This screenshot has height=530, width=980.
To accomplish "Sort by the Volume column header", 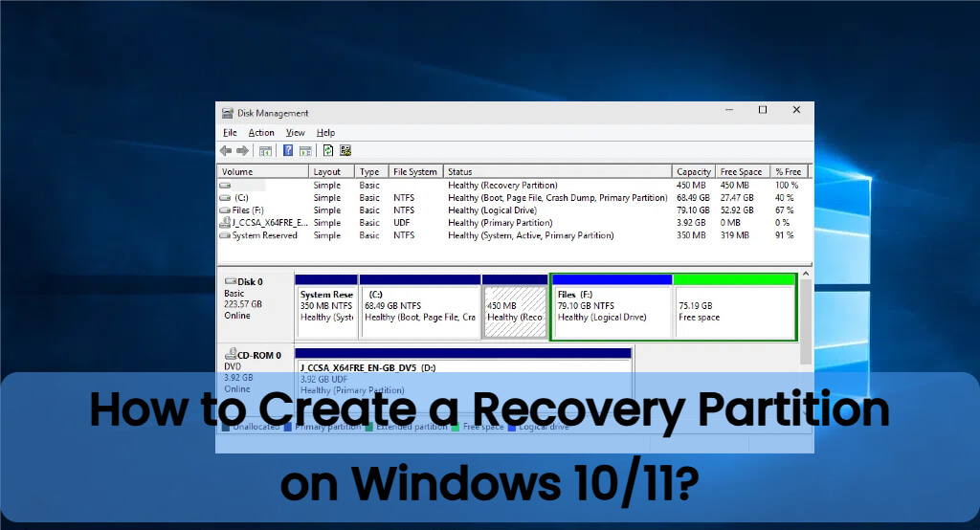I will tap(262, 172).
